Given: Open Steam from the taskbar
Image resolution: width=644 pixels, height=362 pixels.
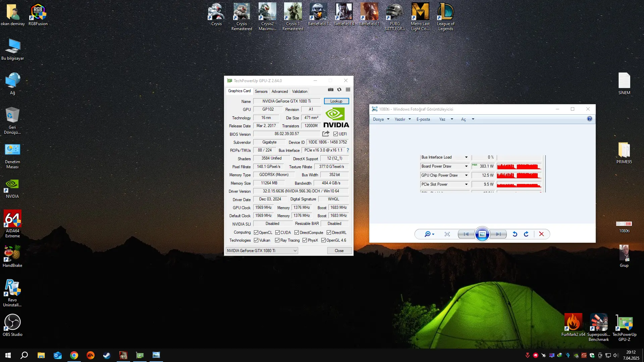Looking at the screenshot, I should click(x=107, y=355).
